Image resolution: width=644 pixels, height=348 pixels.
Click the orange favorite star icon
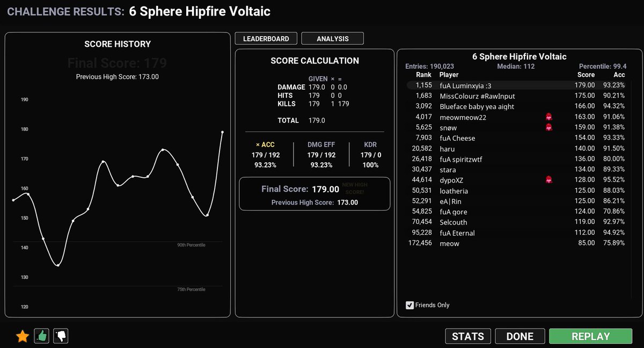click(x=23, y=337)
